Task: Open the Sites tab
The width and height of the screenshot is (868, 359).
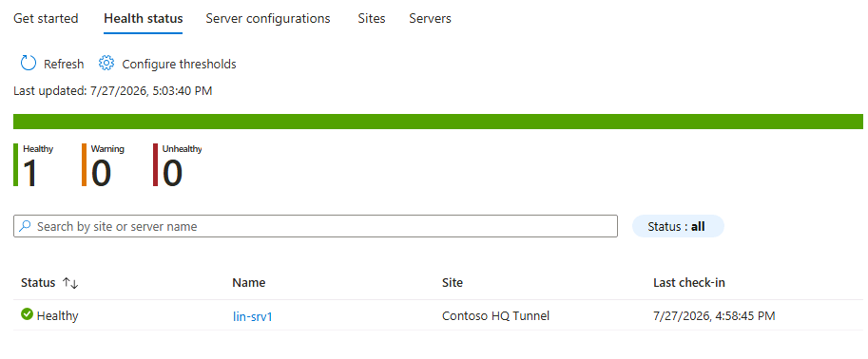Action: [x=372, y=18]
